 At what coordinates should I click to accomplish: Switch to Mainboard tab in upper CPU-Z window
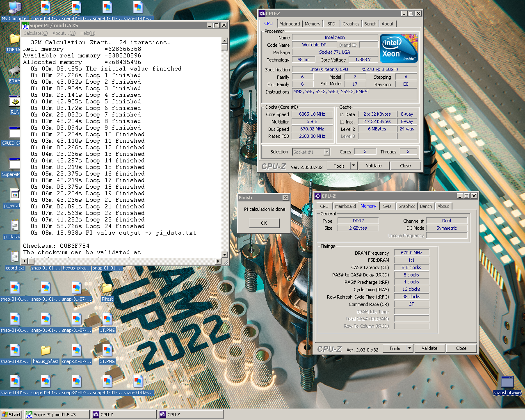[x=290, y=24]
